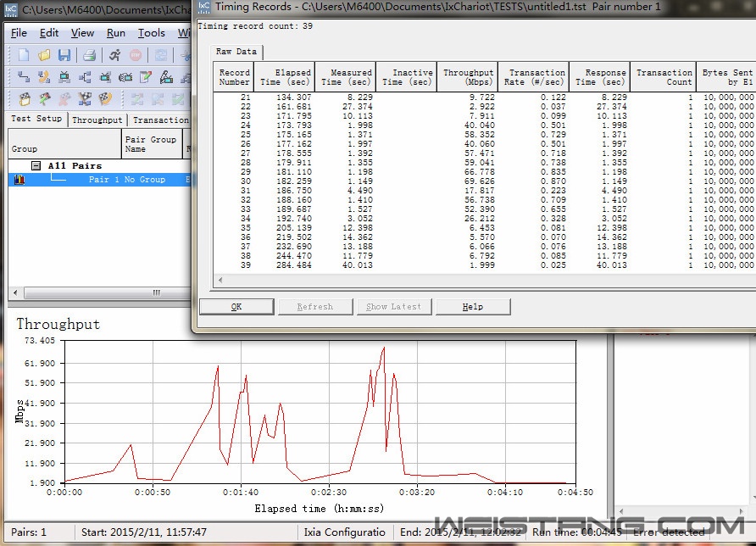This screenshot has width=756, height=546.
Task: Select Pair 1 No Group row
Action: click(100, 180)
